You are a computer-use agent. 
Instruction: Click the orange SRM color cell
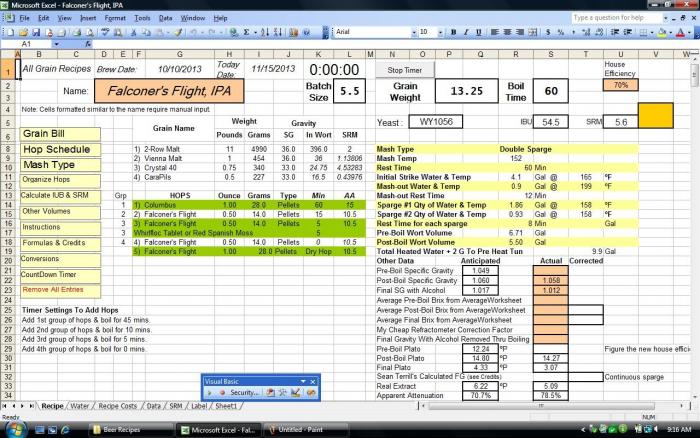(x=656, y=116)
